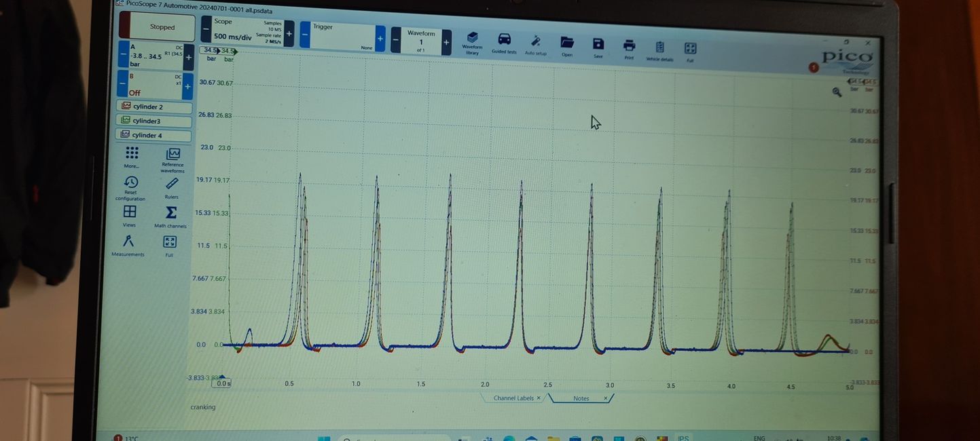The height and width of the screenshot is (441, 980).
Task: Open the Waveform library
Action: pos(472,42)
